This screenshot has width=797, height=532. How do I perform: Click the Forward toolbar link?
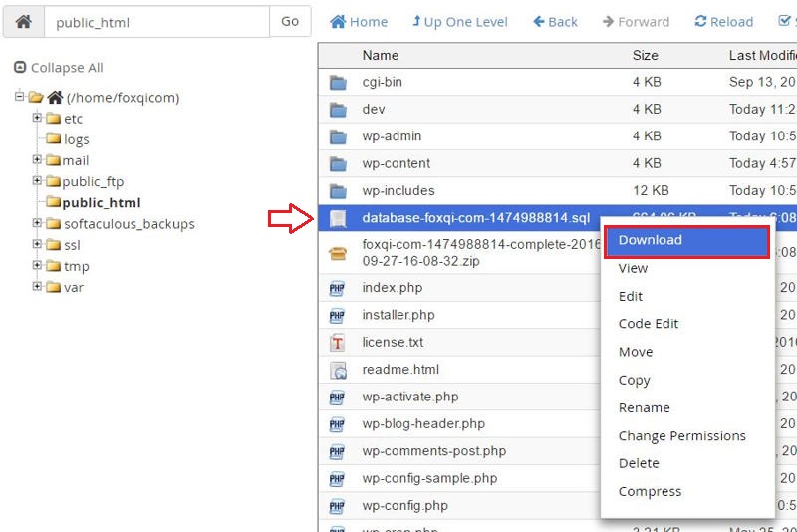tap(636, 22)
